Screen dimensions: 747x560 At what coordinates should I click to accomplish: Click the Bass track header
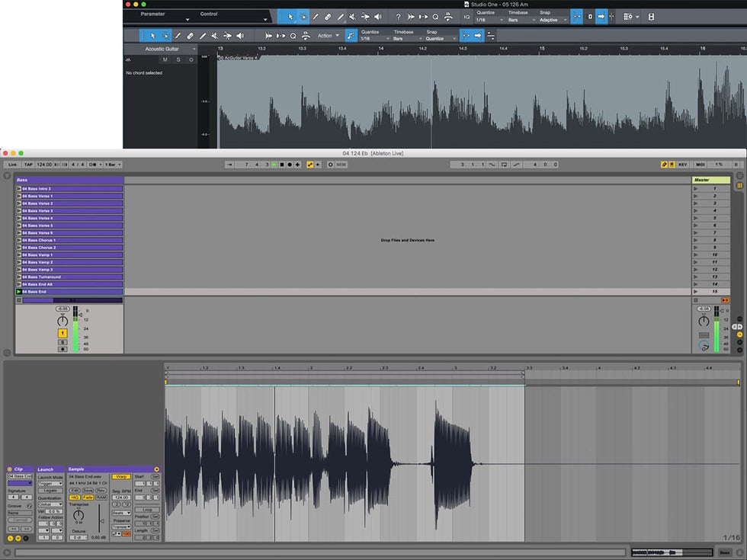[x=69, y=180]
